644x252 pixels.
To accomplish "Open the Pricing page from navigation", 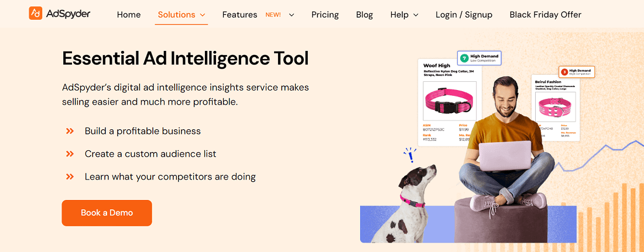I will coord(325,15).
